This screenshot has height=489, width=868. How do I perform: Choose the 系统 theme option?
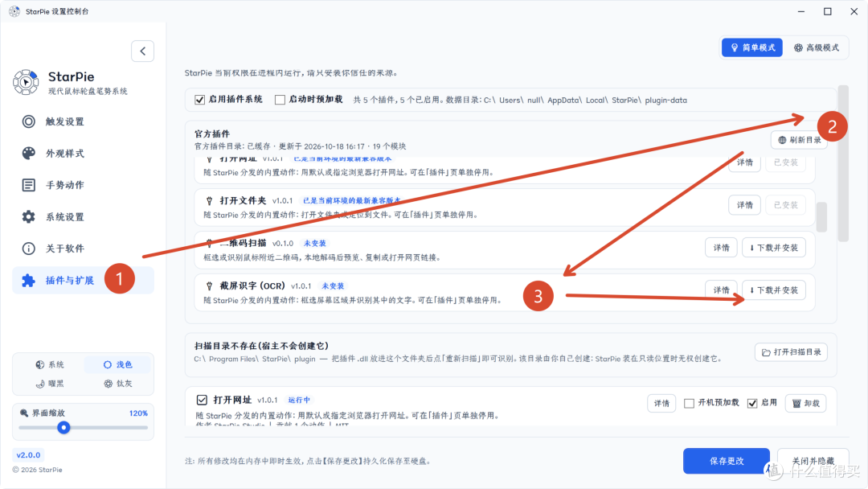[50, 364]
